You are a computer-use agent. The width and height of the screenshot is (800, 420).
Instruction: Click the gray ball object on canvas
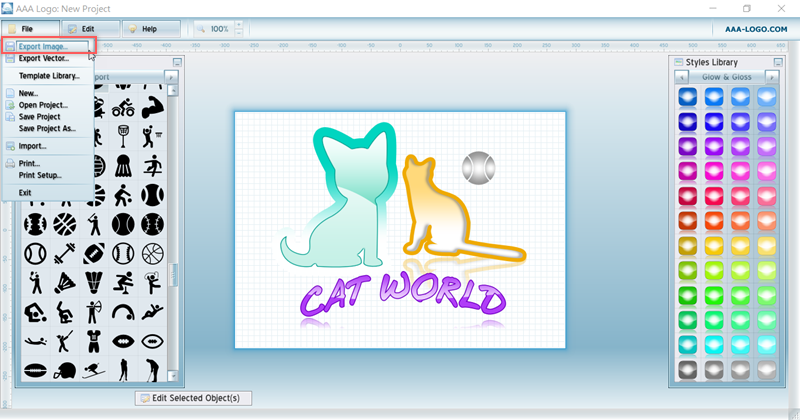(477, 165)
